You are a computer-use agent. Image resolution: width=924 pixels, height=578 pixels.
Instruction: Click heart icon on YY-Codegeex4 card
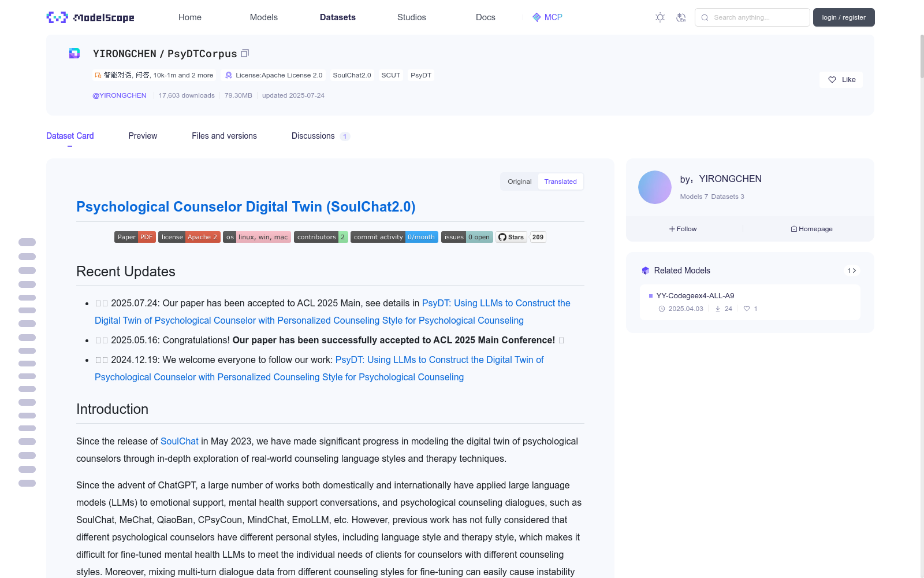tap(747, 309)
